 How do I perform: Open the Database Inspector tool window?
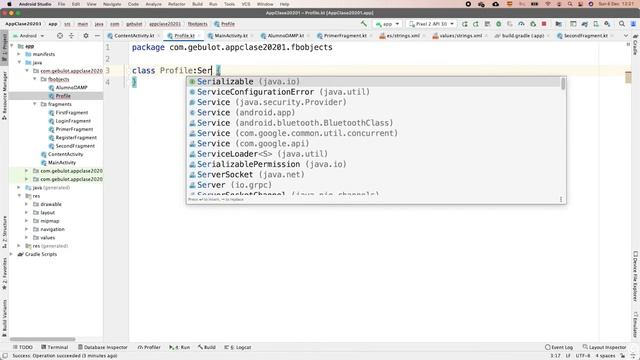102,347
